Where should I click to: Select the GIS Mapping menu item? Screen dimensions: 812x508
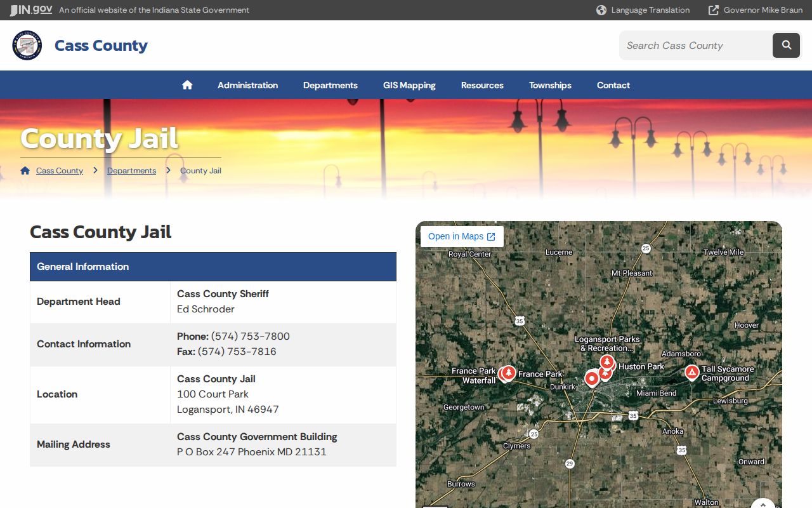[409, 85]
